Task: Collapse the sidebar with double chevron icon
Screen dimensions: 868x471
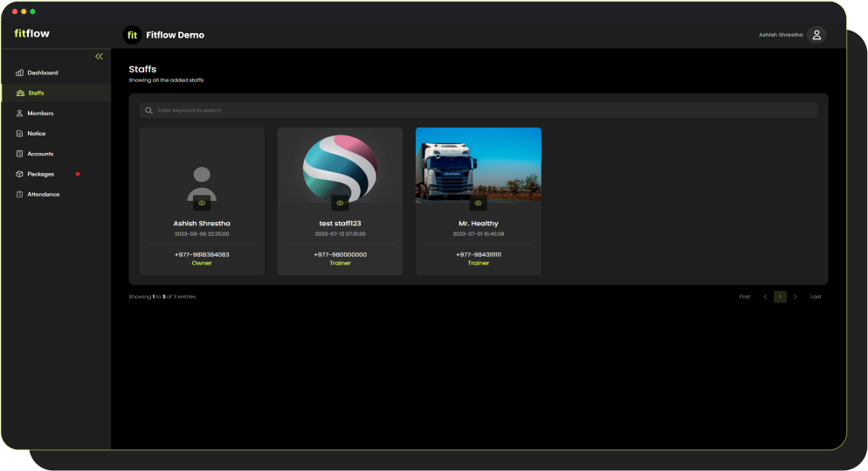Action: pyautogui.click(x=99, y=57)
